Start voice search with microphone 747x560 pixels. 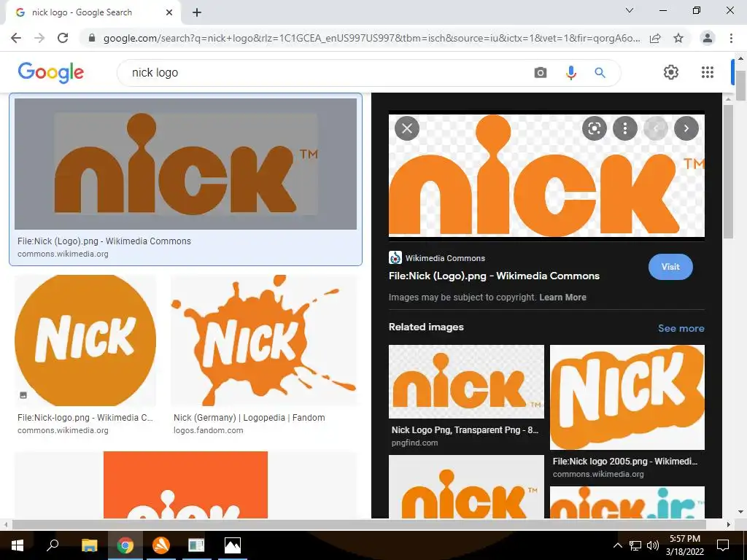(x=570, y=73)
